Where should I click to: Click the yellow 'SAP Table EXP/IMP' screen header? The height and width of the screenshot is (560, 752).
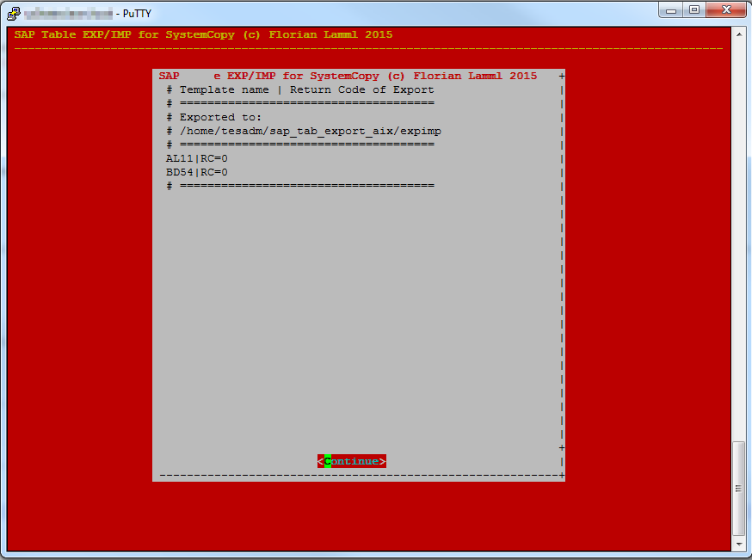click(x=203, y=34)
